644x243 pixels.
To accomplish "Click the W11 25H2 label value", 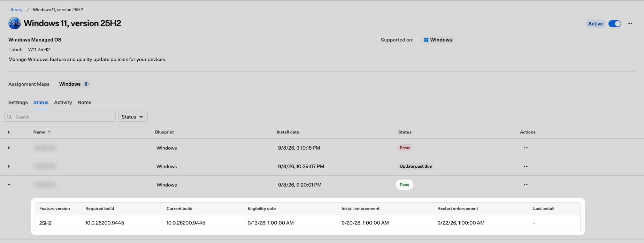I will click(x=39, y=50).
